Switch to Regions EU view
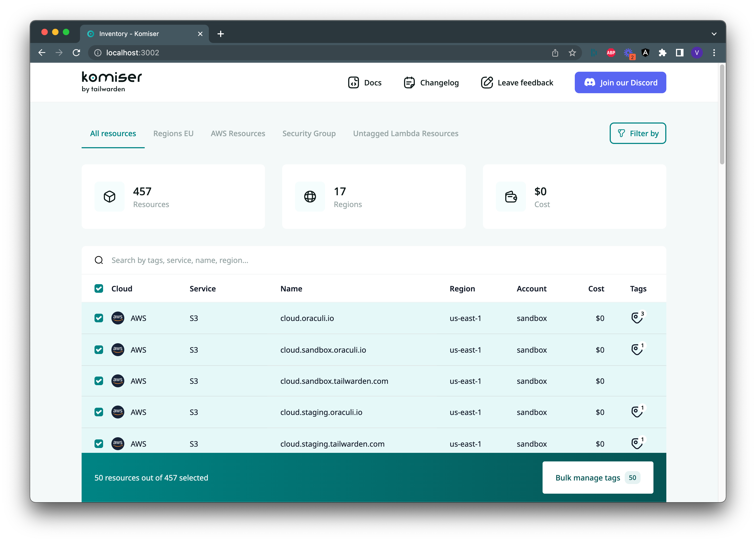Screen dimensions: 756x542 tap(173, 133)
